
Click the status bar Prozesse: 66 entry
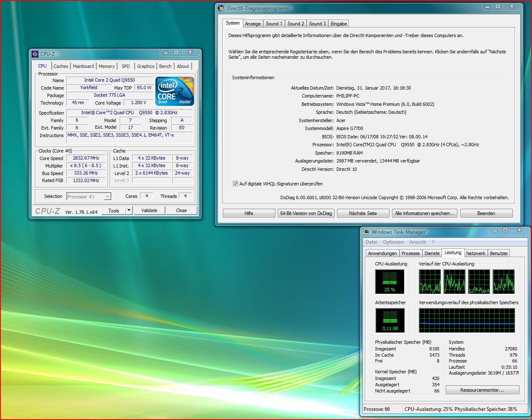click(377, 409)
